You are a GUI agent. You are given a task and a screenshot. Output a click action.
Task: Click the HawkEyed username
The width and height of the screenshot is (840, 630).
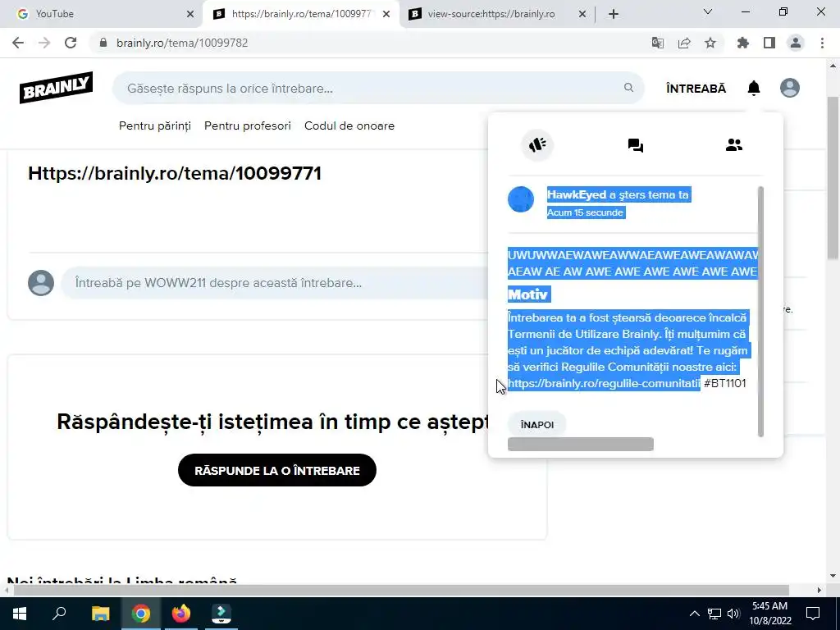pyautogui.click(x=577, y=194)
